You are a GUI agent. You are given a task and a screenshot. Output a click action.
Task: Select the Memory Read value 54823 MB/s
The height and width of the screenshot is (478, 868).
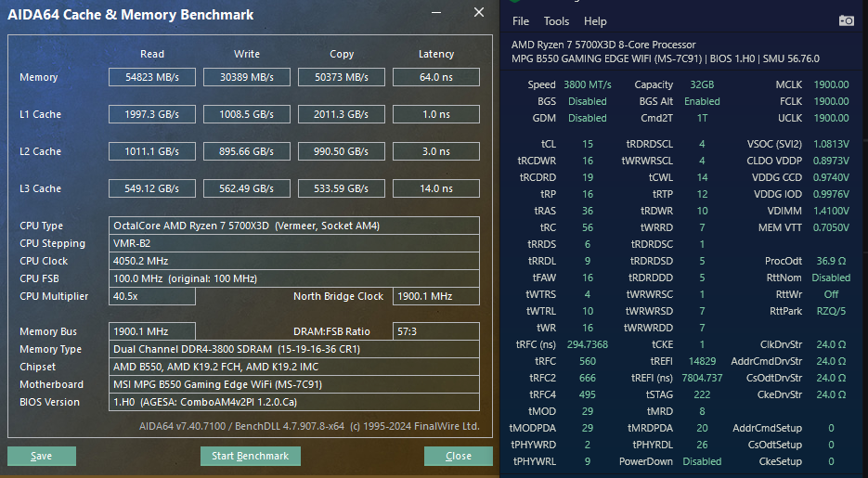tap(151, 77)
